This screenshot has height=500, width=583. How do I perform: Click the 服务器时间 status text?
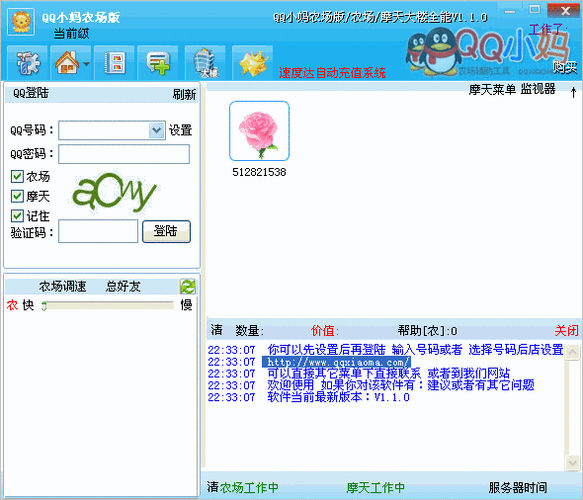518,487
